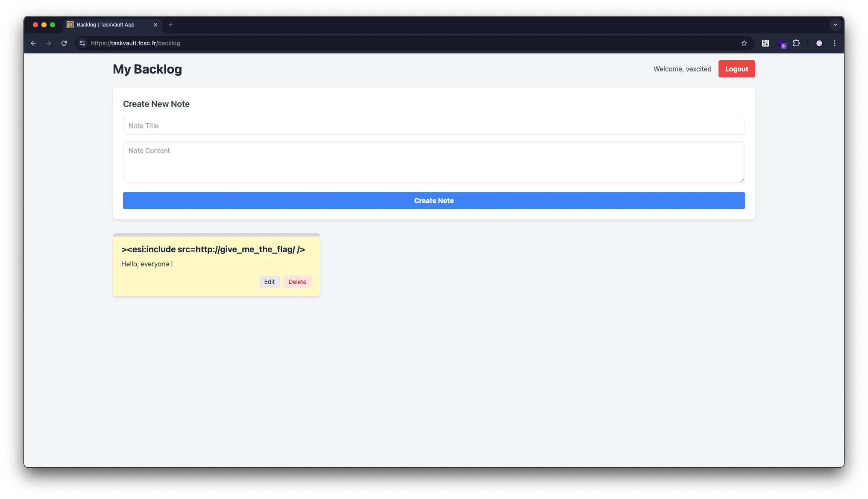Open a new browser tab

[171, 25]
